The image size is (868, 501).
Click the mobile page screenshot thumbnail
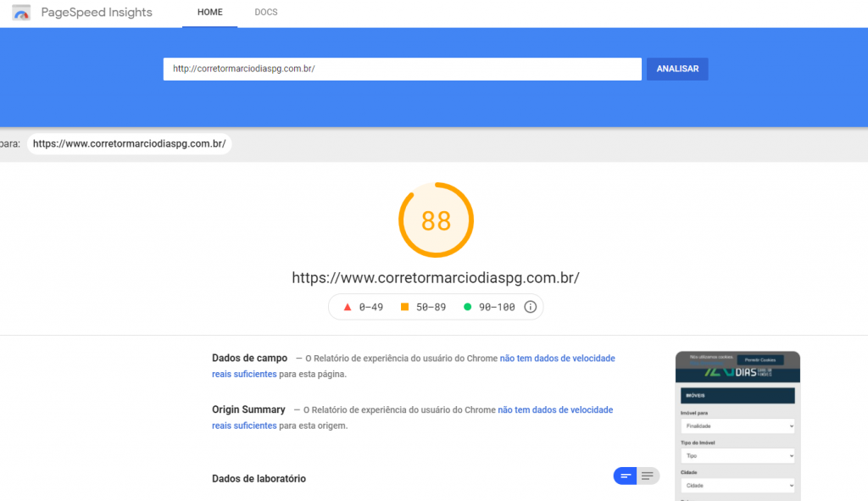click(738, 426)
